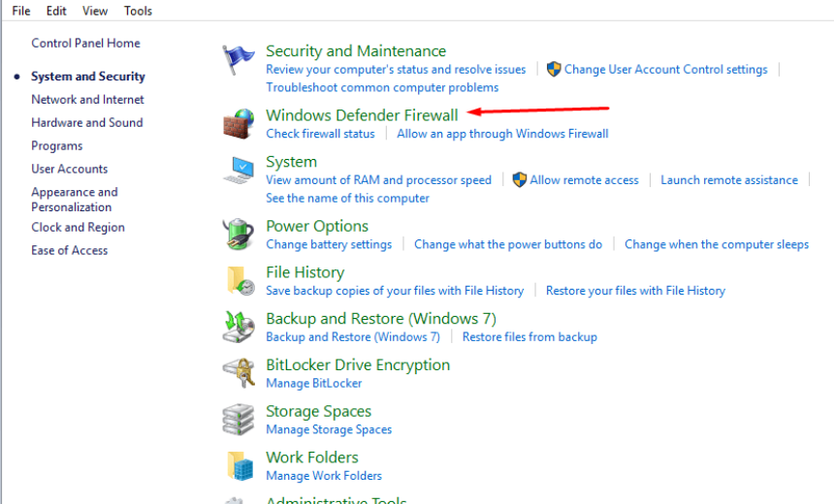Screen dimensions: 834x504
Task: Open User Accounts category
Action: point(69,169)
